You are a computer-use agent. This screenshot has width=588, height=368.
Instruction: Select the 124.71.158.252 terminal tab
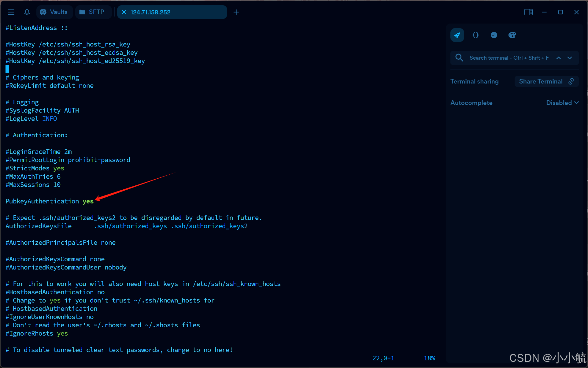[171, 12]
